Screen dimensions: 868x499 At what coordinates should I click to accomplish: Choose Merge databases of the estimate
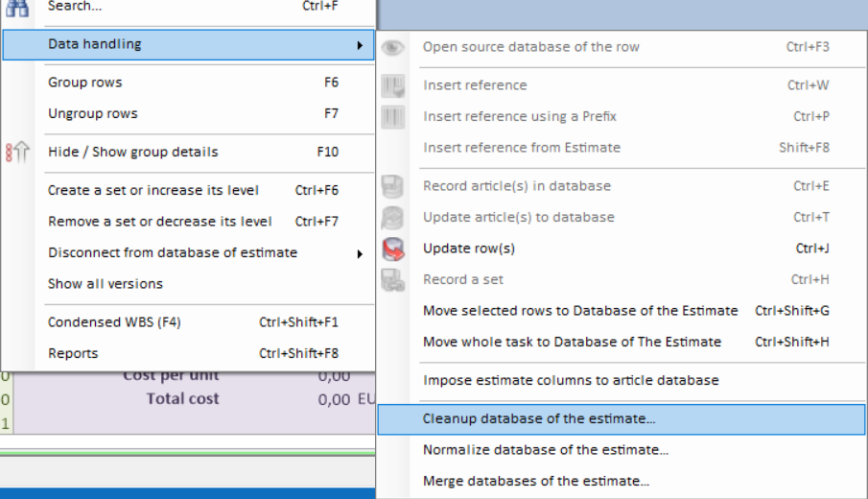535,482
